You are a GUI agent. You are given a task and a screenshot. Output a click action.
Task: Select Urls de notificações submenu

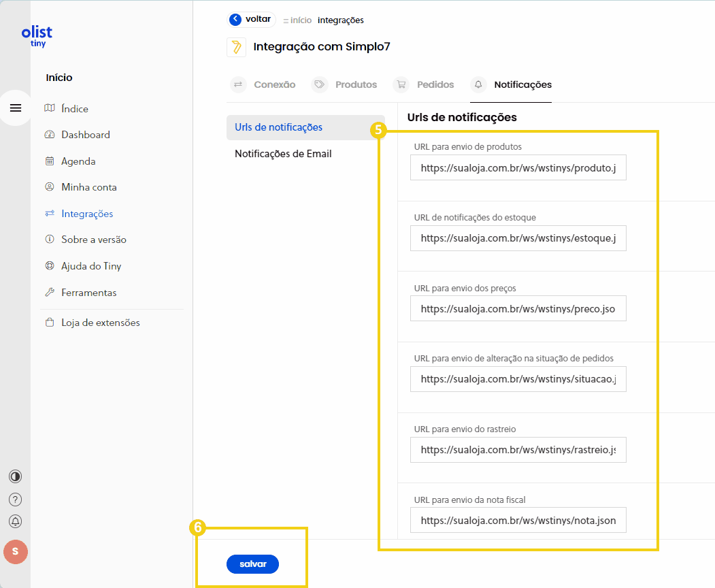305,127
